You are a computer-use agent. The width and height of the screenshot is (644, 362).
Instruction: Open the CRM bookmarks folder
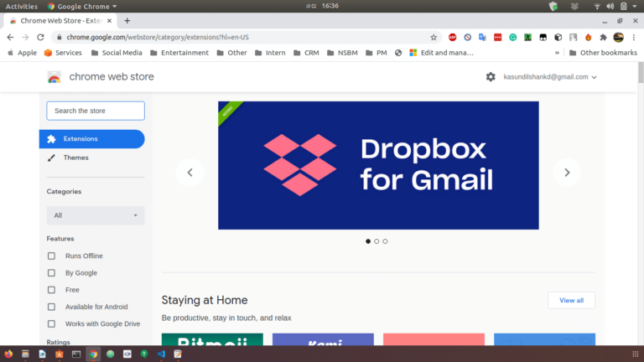(306, 53)
